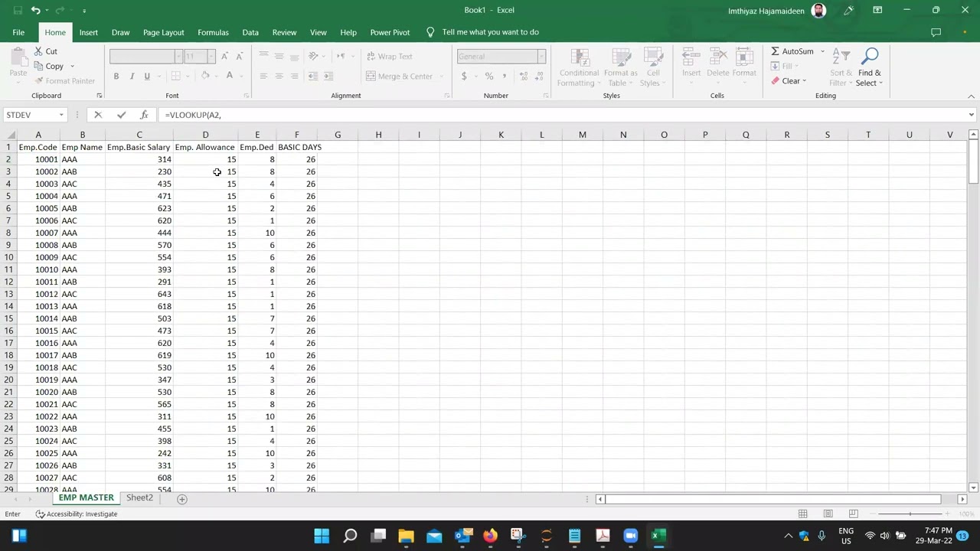The image size is (980, 551).
Task: Toggle Italic formatting
Action: pos(132,76)
